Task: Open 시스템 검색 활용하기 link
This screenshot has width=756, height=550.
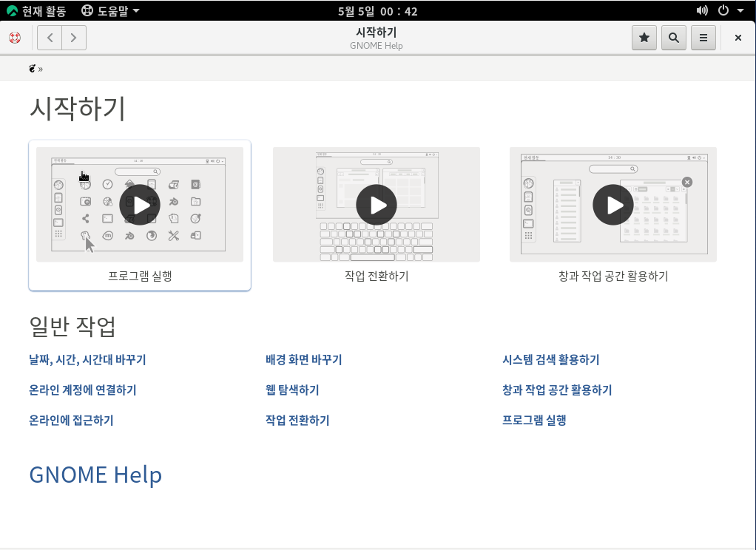Action: [x=550, y=359]
